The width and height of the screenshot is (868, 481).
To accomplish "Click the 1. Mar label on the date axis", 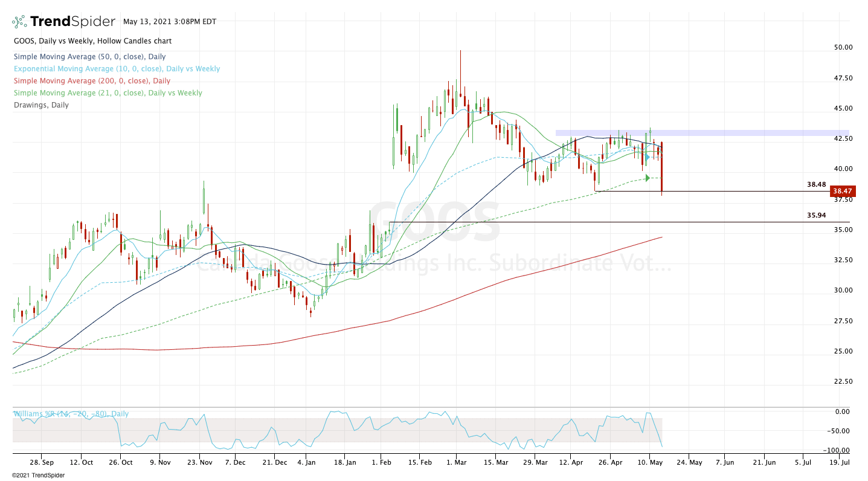I will tap(458, 462).
